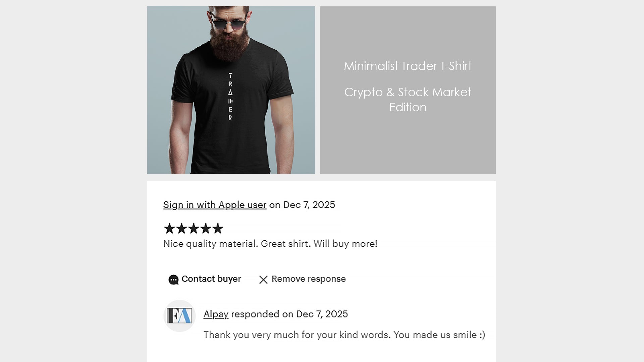This screenshot has width=644, height=362.
Task: Click the bearded model product photo
Action: 231,89
